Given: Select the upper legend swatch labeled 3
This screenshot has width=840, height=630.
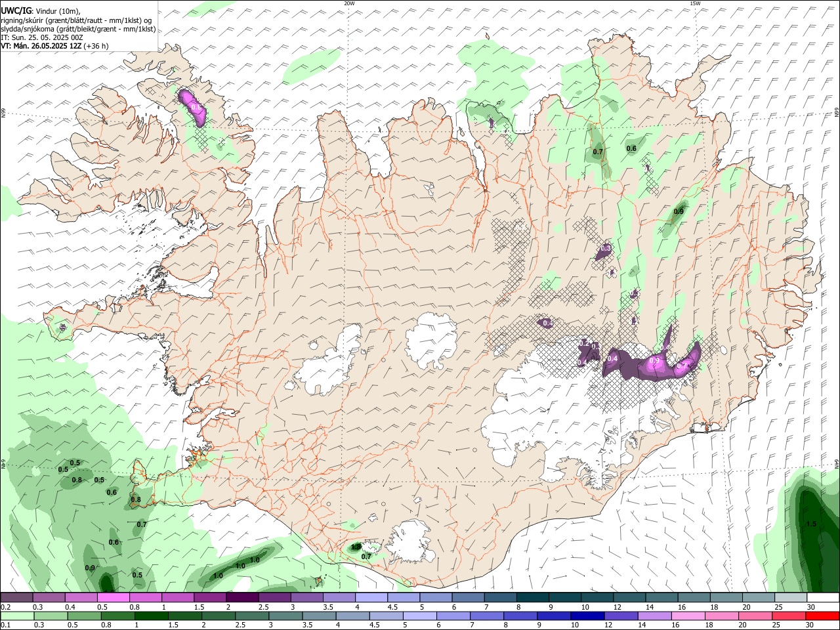Looking at the screenshot, I should pos(306,598).
